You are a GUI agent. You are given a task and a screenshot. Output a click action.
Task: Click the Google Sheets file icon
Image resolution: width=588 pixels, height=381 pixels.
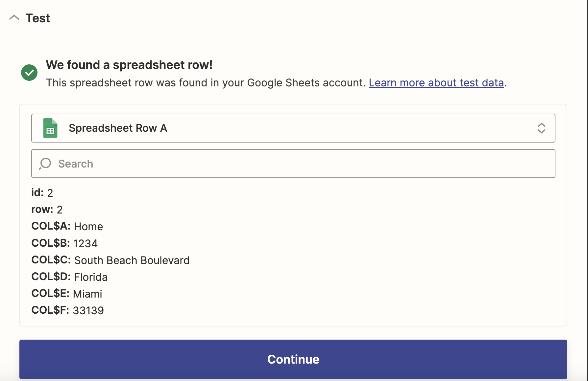(50, 128)
